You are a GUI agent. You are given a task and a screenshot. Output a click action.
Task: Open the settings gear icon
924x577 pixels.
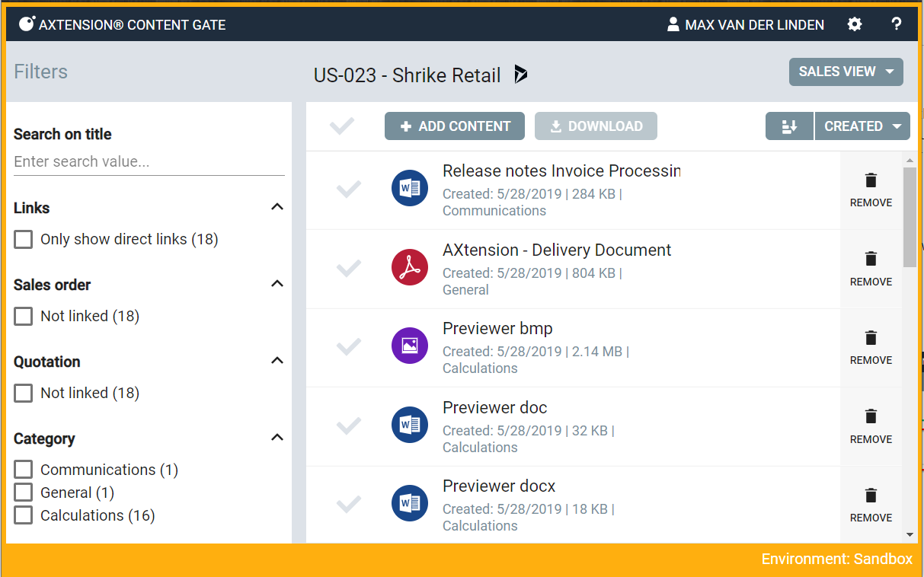tap(855, 24)
